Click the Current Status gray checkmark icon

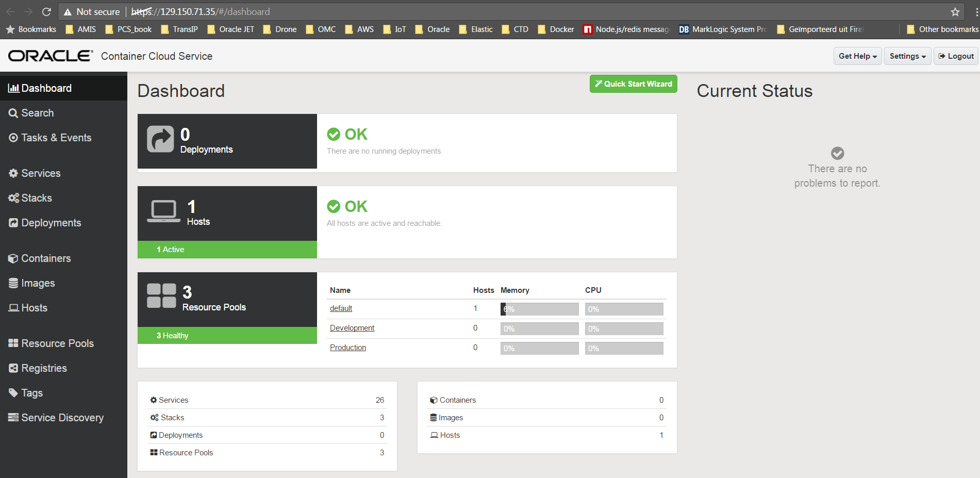(837, 153)
